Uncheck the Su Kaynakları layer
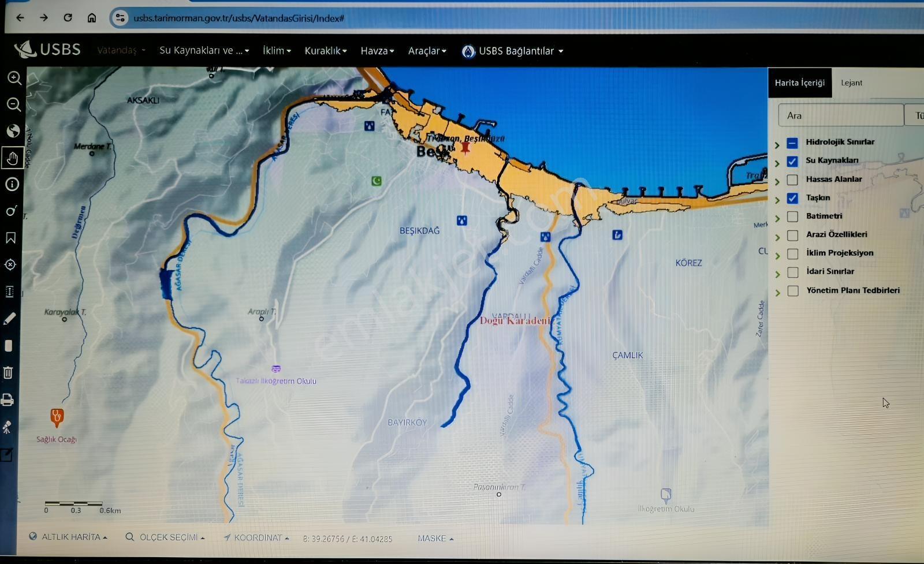Viewport: 924px width, 564px height. [792, 161]
